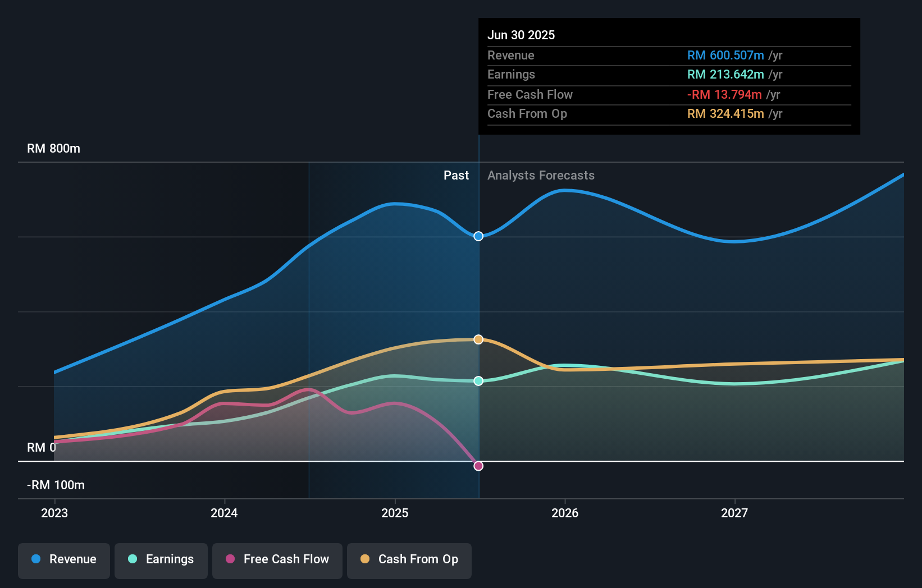Viewport: 922px width, 588px height.
Task: Select the teal earnings chart marker
Action: (x=478, y=381)
